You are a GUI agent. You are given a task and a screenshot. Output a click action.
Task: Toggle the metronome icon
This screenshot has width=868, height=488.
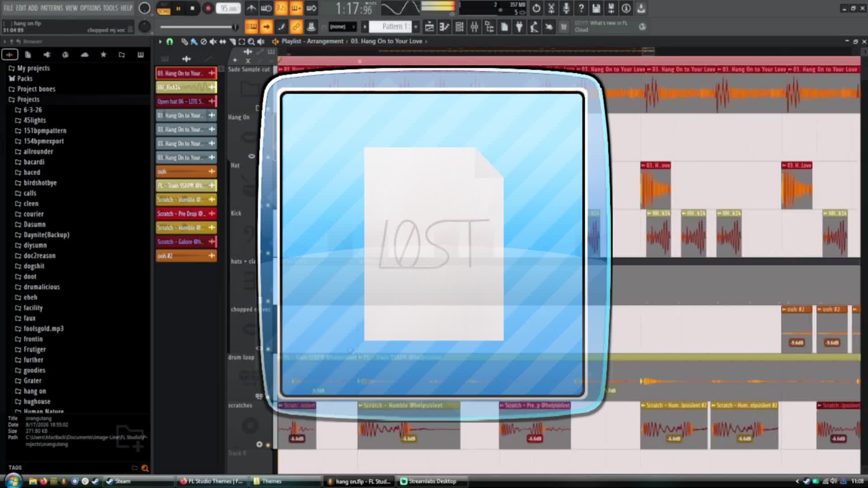click(x=251, y=8)
